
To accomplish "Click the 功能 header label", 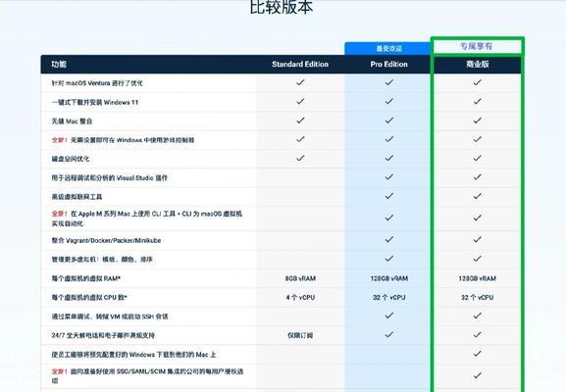I will pyautogui.click(x=59, y=65).
